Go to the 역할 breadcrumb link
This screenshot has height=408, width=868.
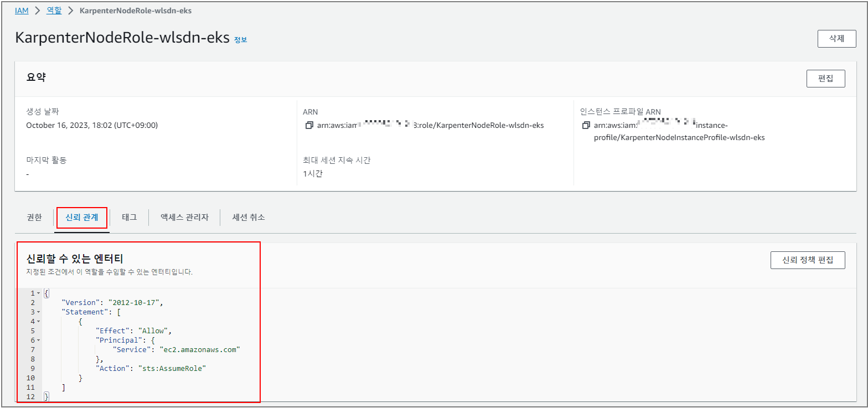point(54,11)
